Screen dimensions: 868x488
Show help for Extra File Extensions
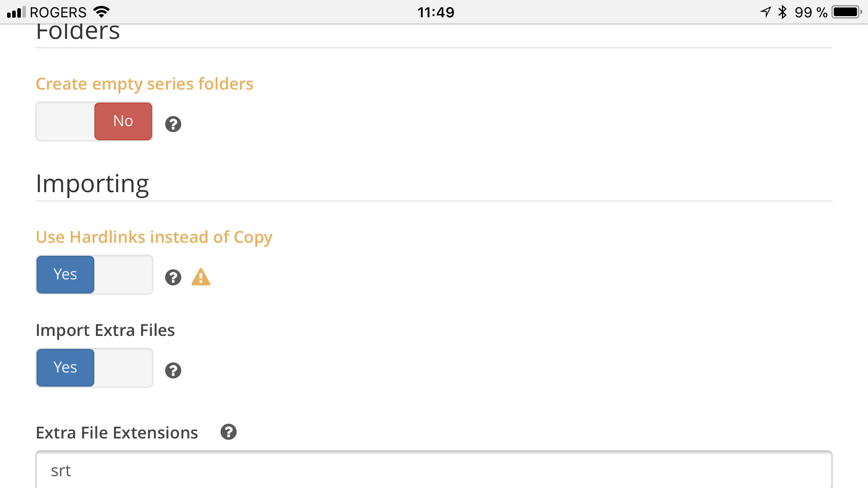pos(228,432)
